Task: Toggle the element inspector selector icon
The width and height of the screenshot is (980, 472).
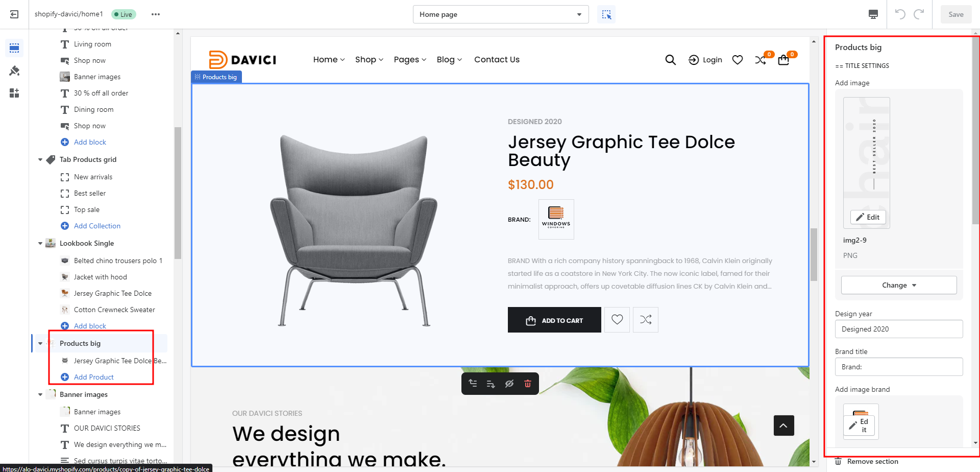Action: pos(606,14)
